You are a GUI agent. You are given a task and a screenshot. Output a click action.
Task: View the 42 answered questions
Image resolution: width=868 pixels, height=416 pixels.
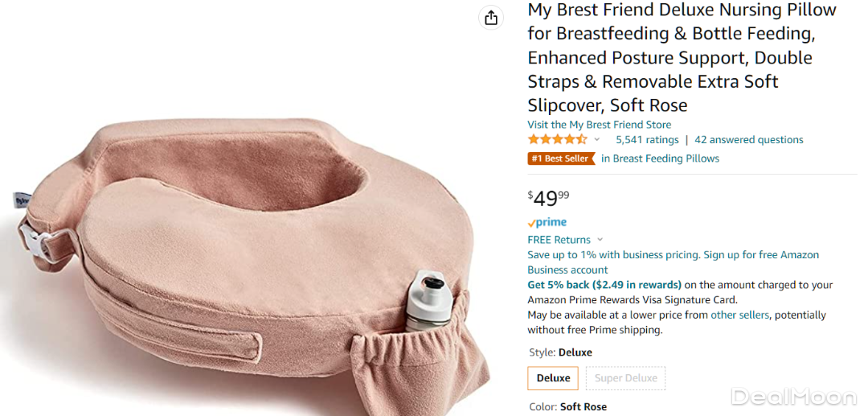pyautogui.click(x=748, y=140)
